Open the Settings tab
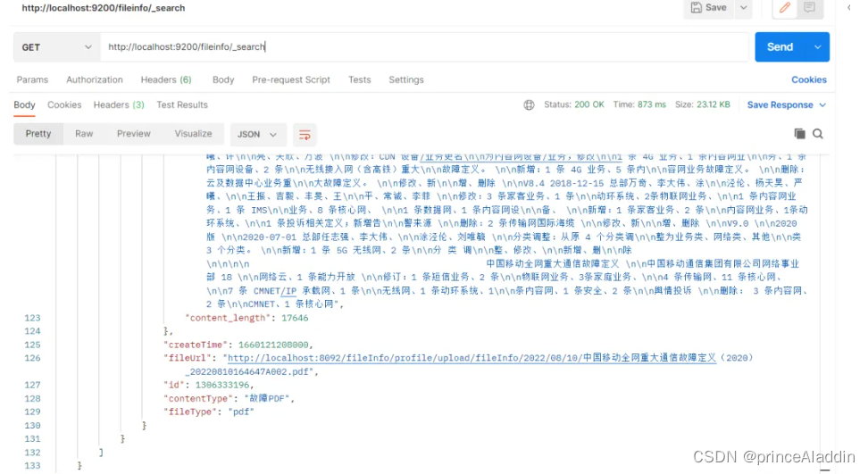The height and width of the screenshot is (474, 868). (405, 79)
